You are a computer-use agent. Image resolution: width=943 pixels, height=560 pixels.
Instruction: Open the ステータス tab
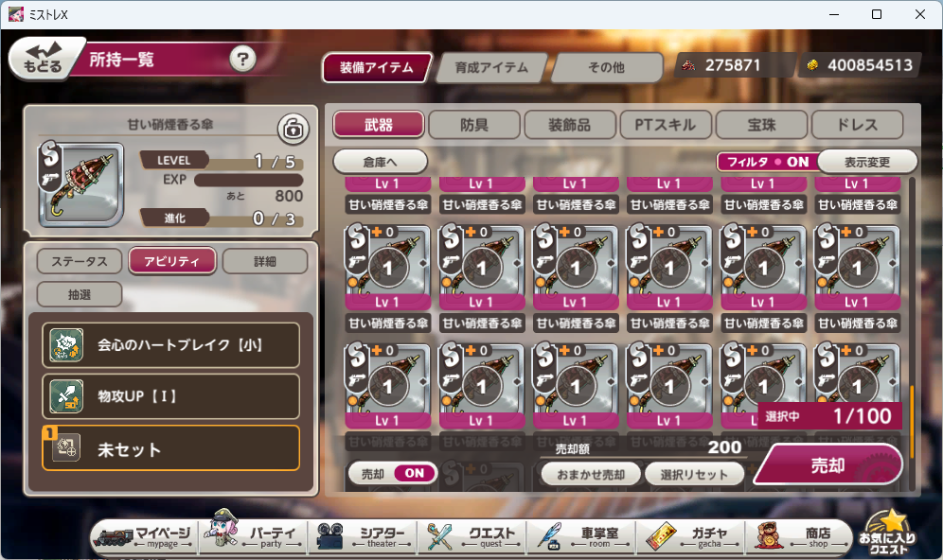pyautogui.click(x=80, y=261)
